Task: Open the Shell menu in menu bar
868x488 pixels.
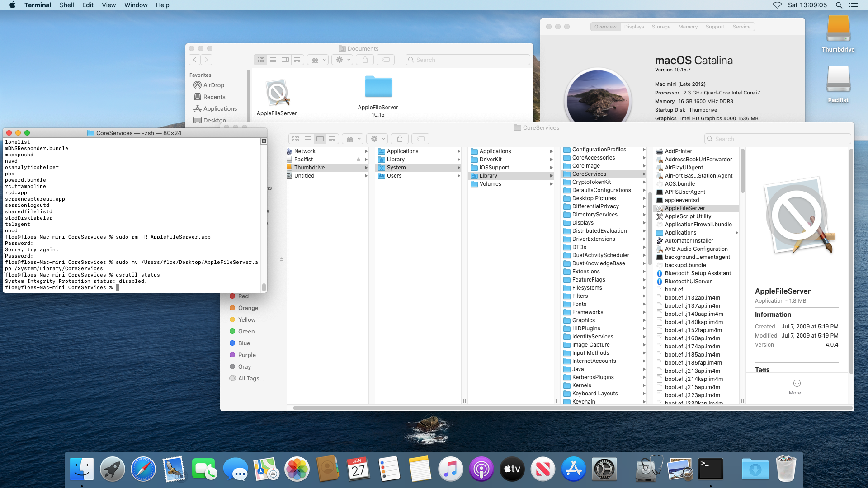Action: (x=67, y=5)
